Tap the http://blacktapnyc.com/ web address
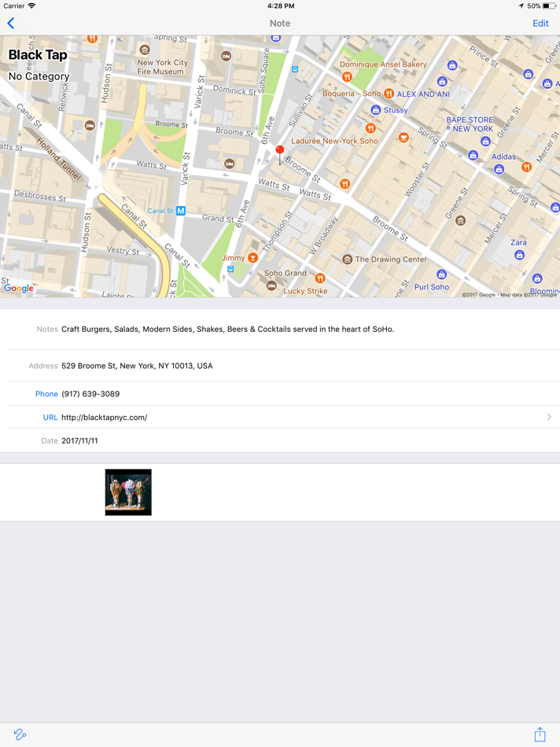This screenshot has width=560, height=747. (105, 418)
